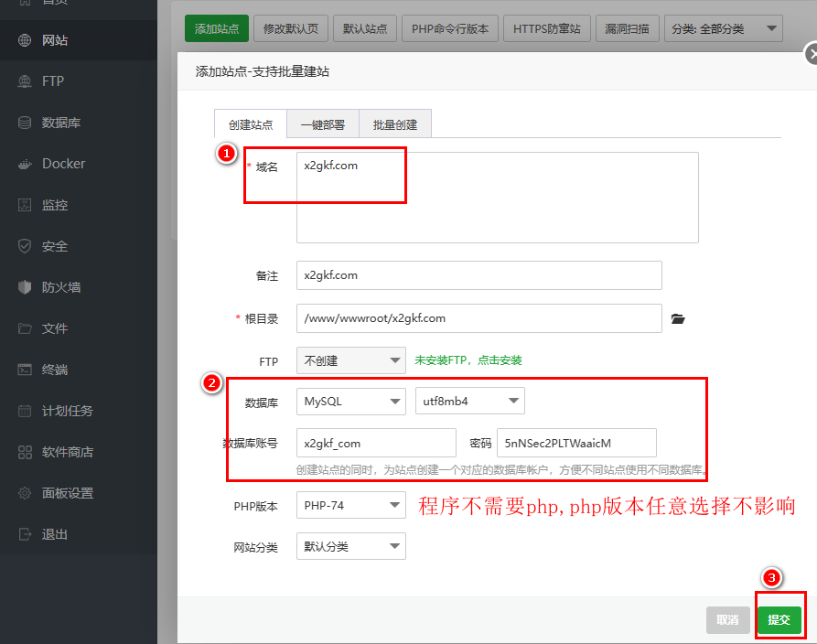Expand the 默认分类 site category dropdown
The width and height of the screenshot is (817, 644).
pos(350,547)
